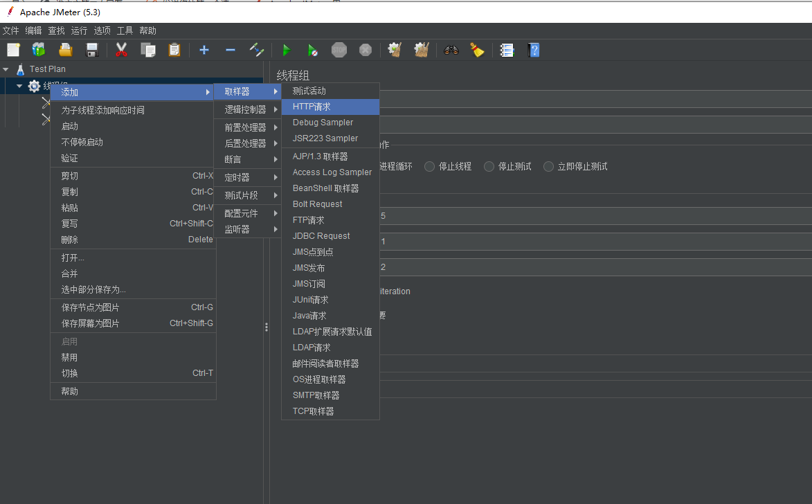The width and height of the screenshot is (812, 504).
Task: Select 验证 context menu item
Action: click(133, 158)
